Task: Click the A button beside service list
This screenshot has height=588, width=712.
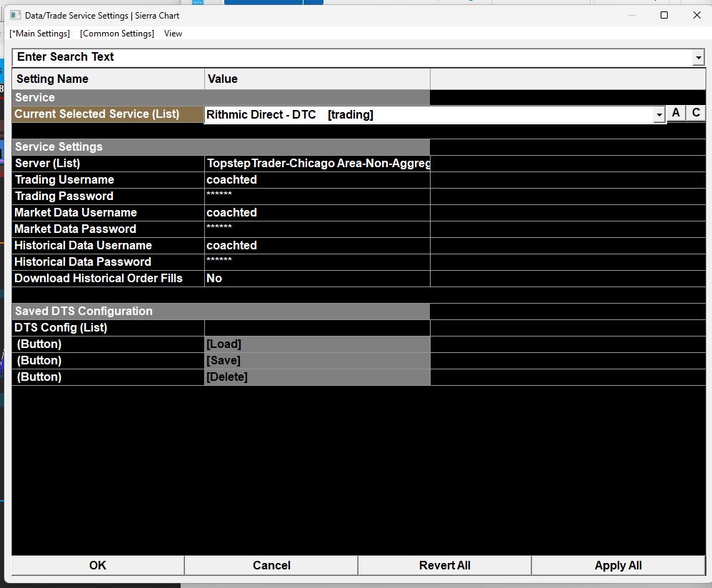Action: [x=676, y=113]
